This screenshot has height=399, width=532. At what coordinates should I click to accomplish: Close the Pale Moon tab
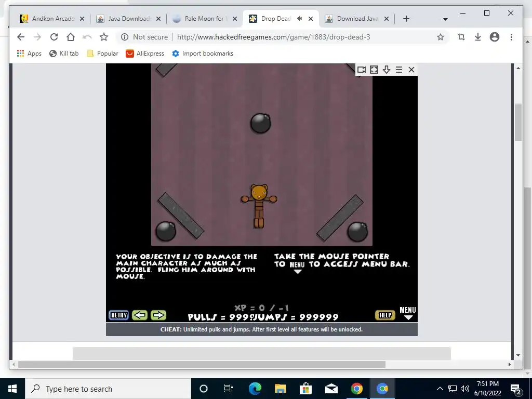coord(234,19)
